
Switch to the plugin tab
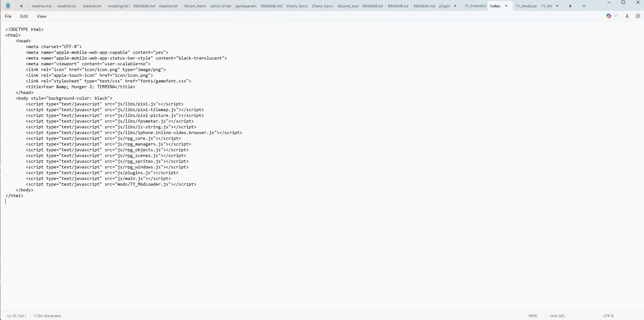click(x=444, y=6)
